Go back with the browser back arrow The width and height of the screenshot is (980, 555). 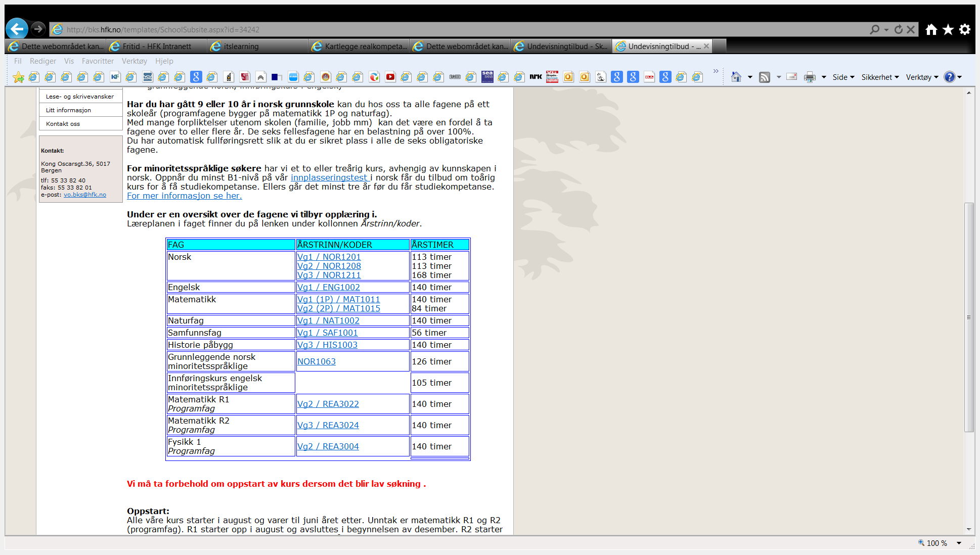coord(17,29)
